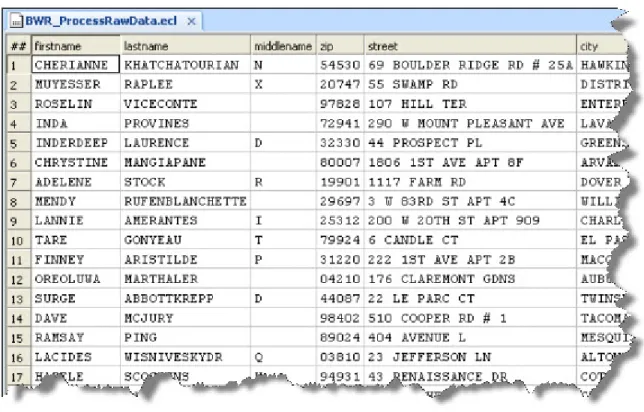Select the MUYESSER firstname cell
Screen dimensions: 644x412
pos(76,84)
